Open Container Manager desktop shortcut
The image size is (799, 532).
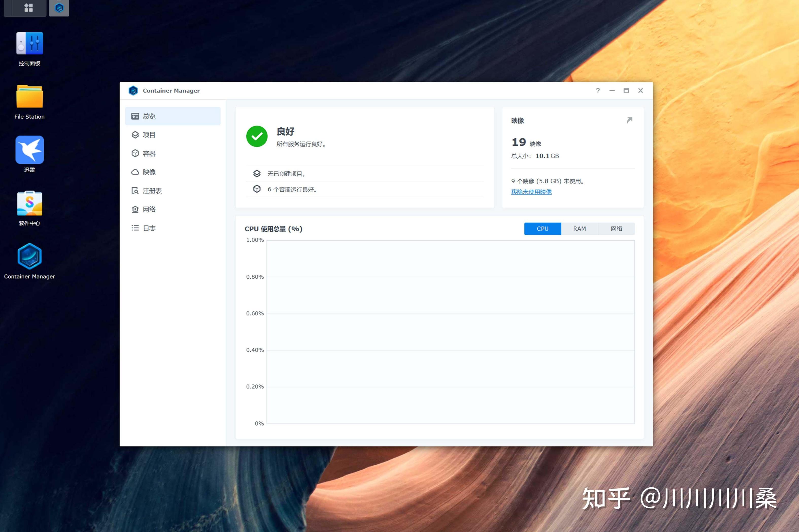coord(29,256)
